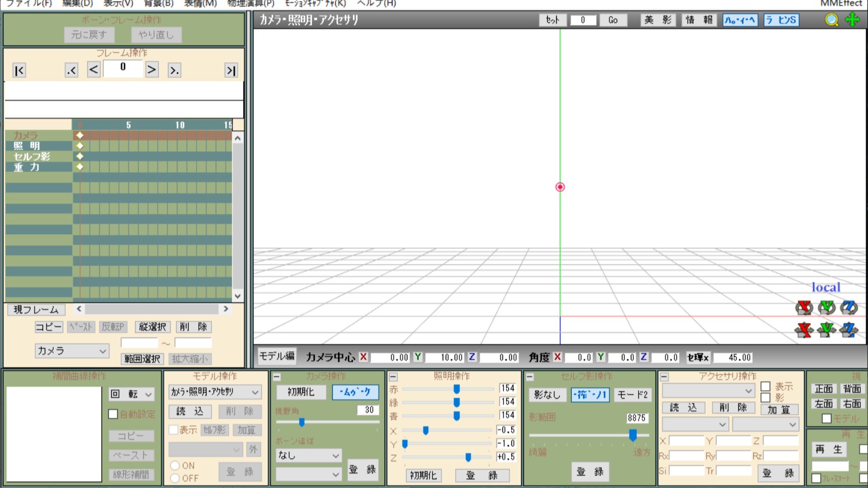
Task: Click the red X axis rotation icon
Action: pos(805,308)
